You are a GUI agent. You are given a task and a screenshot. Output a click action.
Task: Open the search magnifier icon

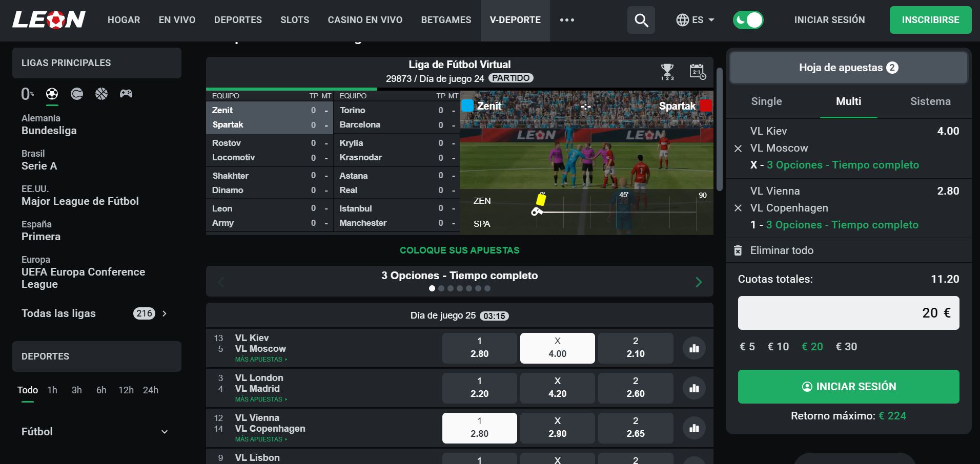tap(641, 20)
